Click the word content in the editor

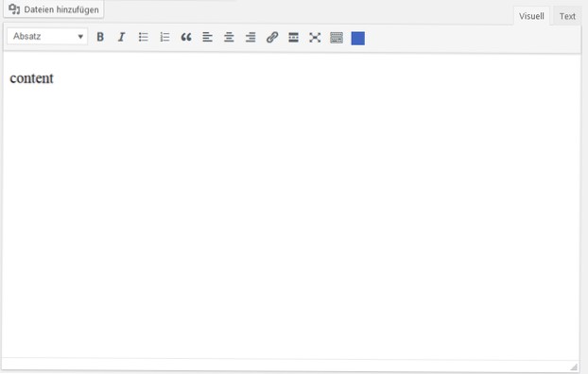tap(31, 78)
